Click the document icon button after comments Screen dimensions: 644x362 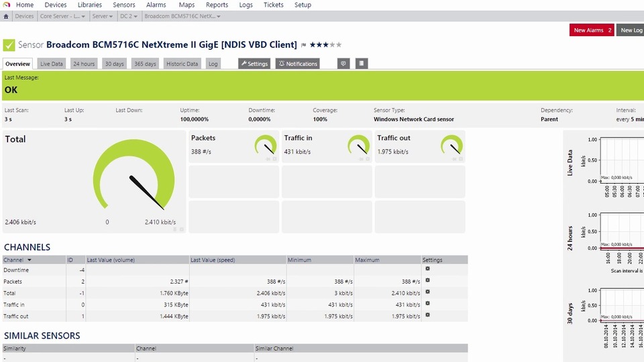[361, 64]
